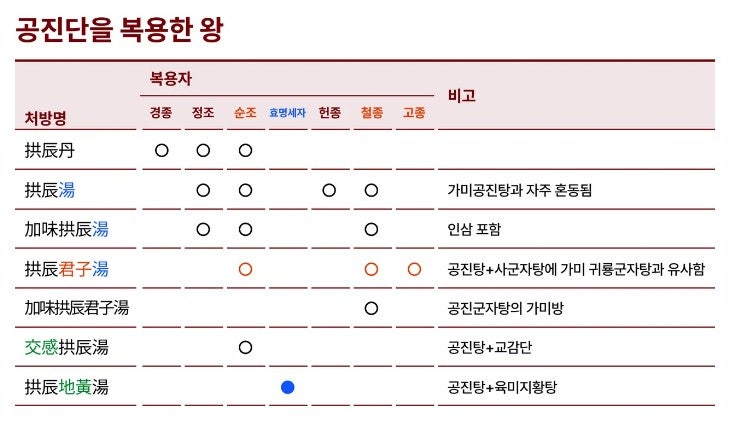741x426 pixels.
Task: Click the 정조 circle in 拱辰丹 row
Action: coord(203,150)
